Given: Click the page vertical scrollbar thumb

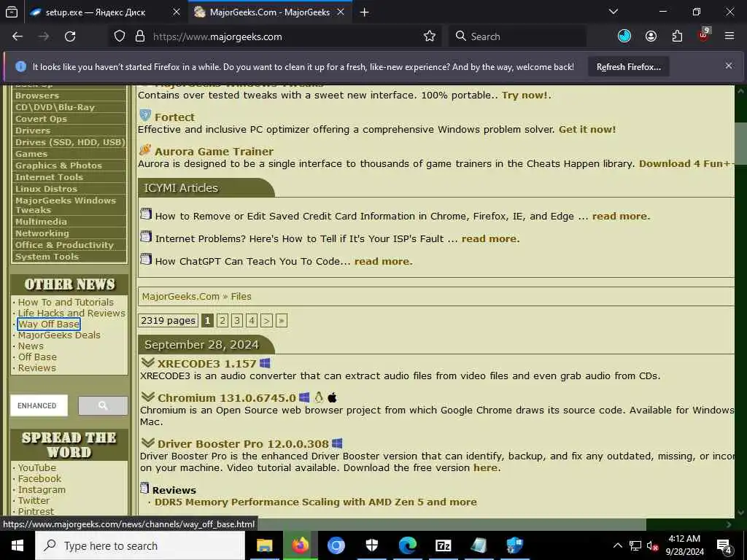Looking at the screenshot, I should pyautogui.click(x=740, y=143).
